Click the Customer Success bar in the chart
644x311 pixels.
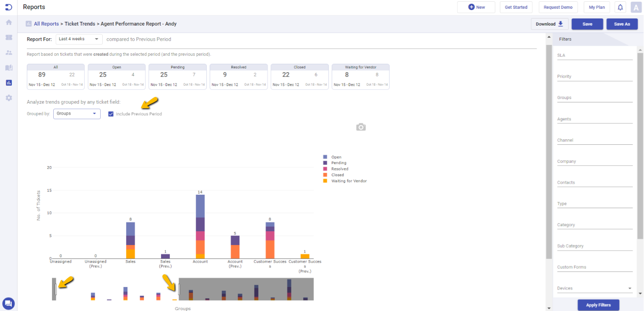pos(270,240)
